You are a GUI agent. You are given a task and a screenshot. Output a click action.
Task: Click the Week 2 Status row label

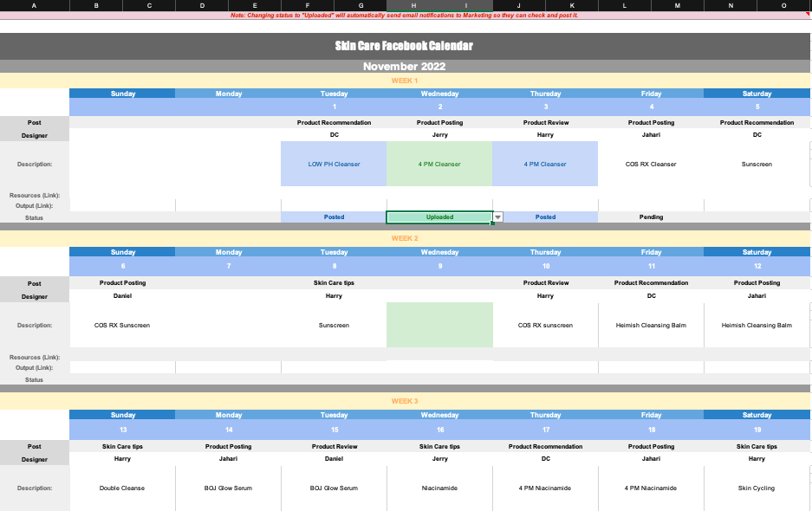tap(34, 380)
